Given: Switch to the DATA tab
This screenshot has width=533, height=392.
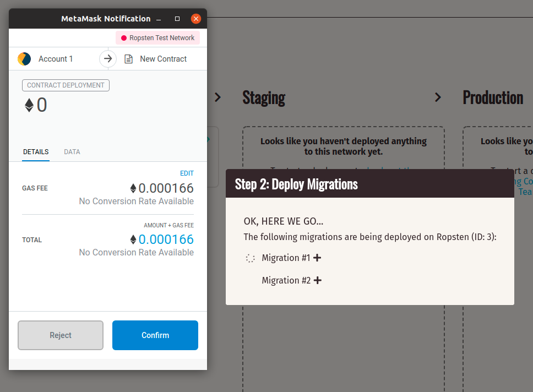Looking at the screenshot, I should [x=72, y=152].
